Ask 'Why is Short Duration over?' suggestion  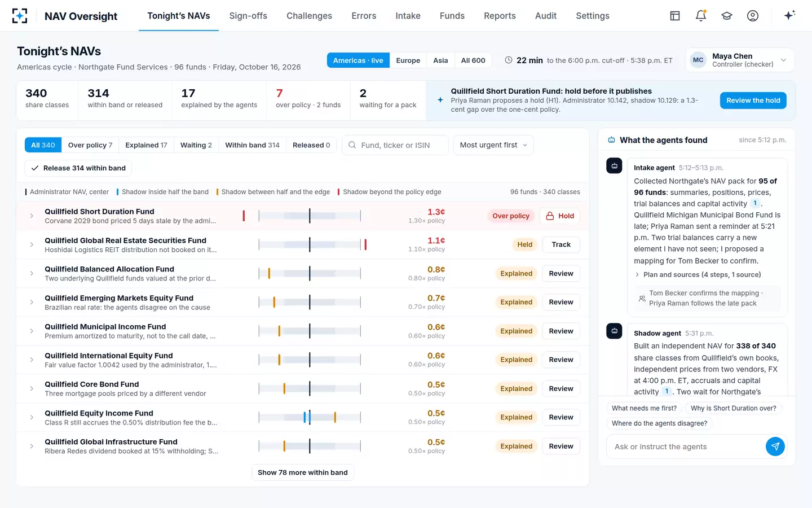point(733,408)
